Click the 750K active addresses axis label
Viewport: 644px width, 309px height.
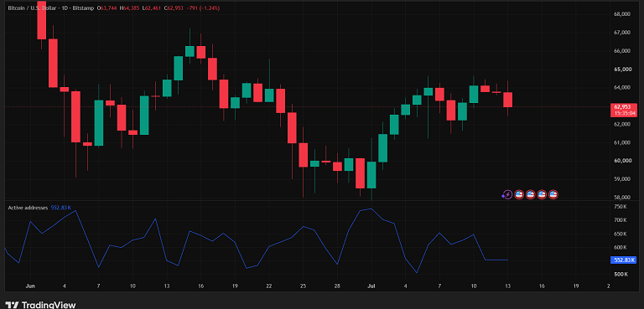pyautogui.click(x=621, y=207)
